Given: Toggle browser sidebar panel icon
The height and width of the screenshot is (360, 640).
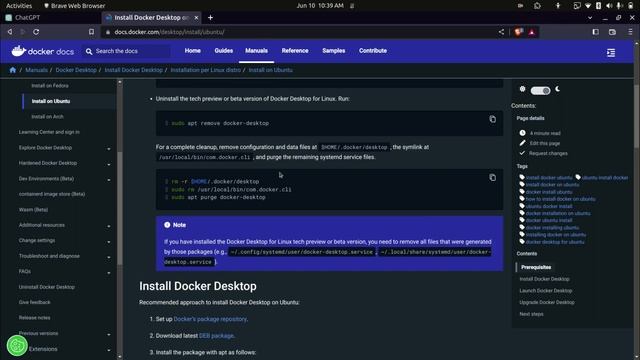Looking at the screenshot, I should point(596,32).
